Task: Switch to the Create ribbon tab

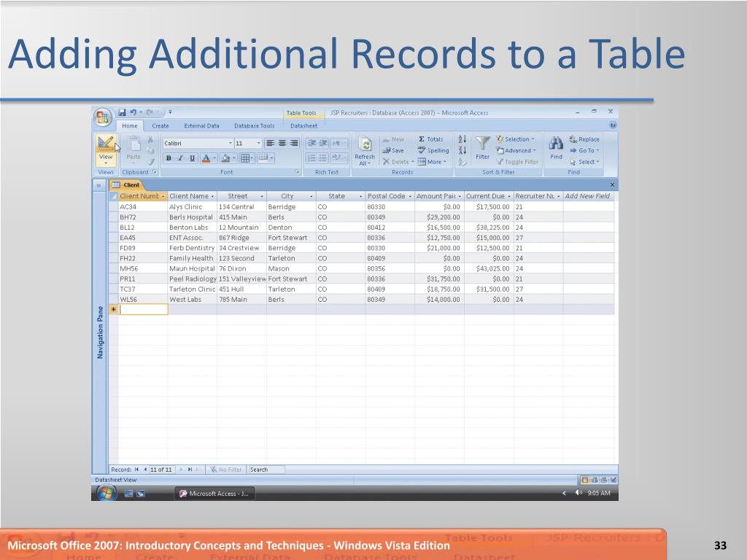Action: (x=160, y=125)
